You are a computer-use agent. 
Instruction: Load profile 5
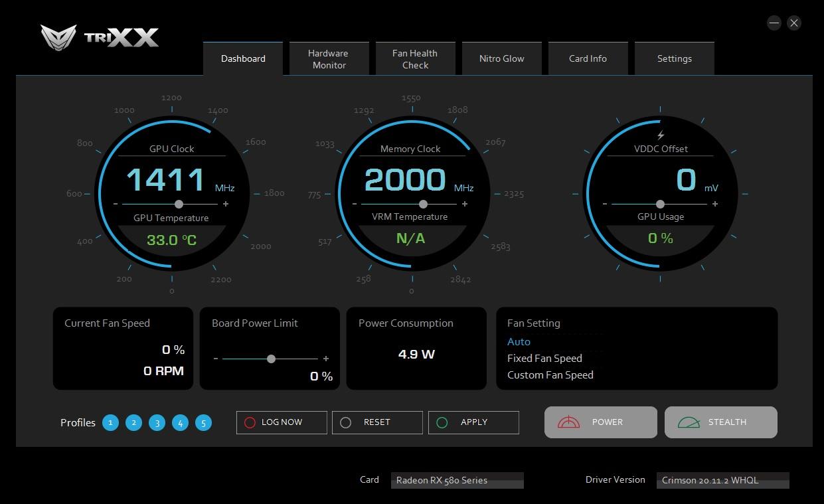tap(204, 422)
